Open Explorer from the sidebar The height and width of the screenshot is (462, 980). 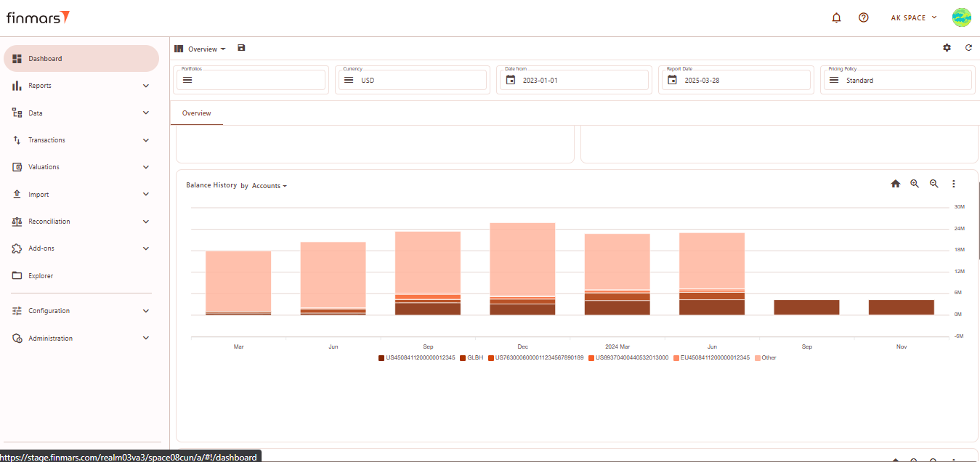[x=41, y=276]
